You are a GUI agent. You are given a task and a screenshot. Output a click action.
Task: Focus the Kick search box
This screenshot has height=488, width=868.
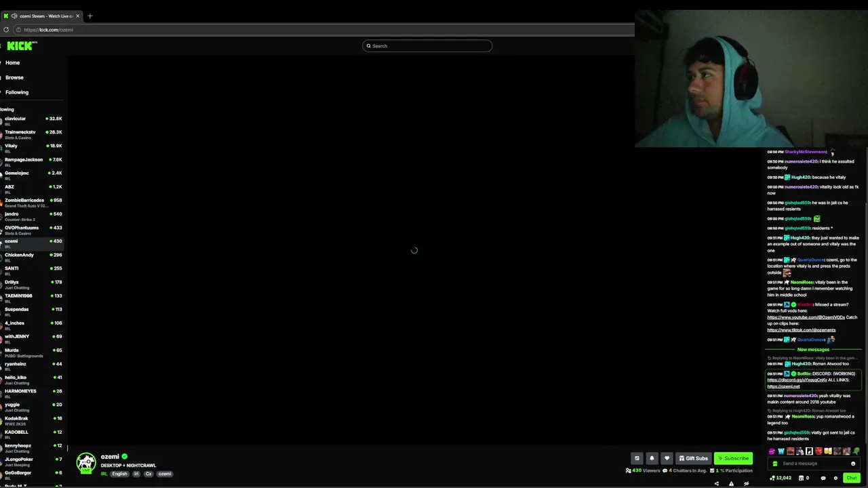(x=427, y=45)
